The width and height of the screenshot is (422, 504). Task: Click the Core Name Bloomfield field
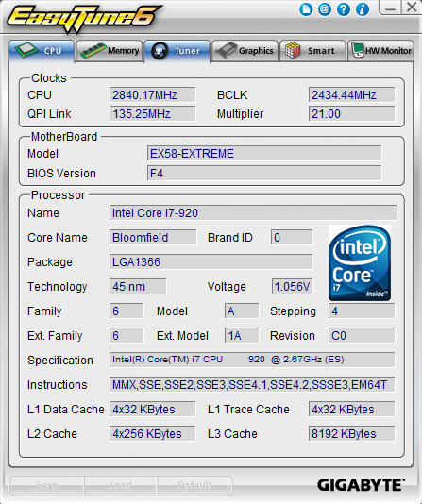[x=153, y=237]
